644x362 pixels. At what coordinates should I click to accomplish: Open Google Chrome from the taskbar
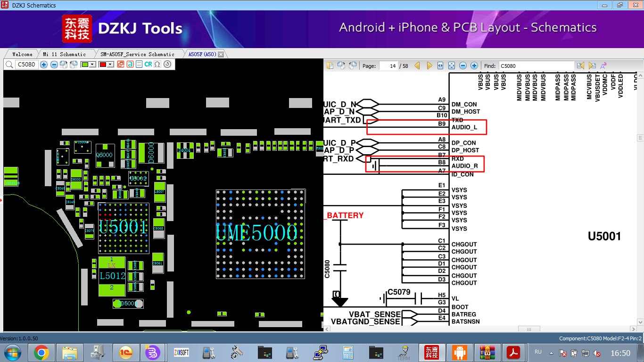coord(41,353)
